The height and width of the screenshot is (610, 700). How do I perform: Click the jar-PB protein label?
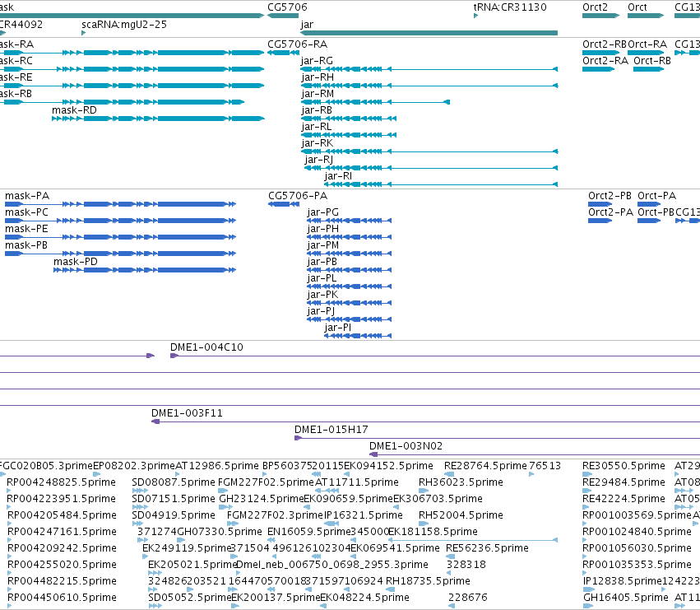[322, 262]
